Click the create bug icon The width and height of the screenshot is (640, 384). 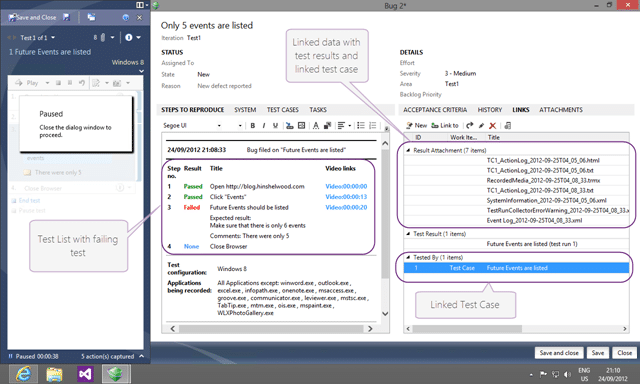click(96, 83)
